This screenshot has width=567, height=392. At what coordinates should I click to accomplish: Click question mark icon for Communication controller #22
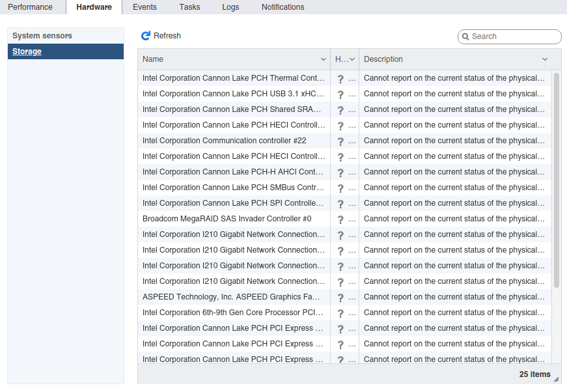click(x=340, y=141)
